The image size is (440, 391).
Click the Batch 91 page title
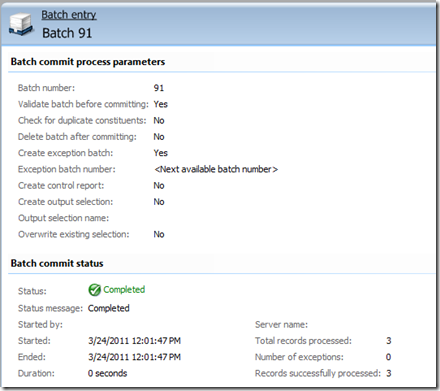(x=67, y=33)
